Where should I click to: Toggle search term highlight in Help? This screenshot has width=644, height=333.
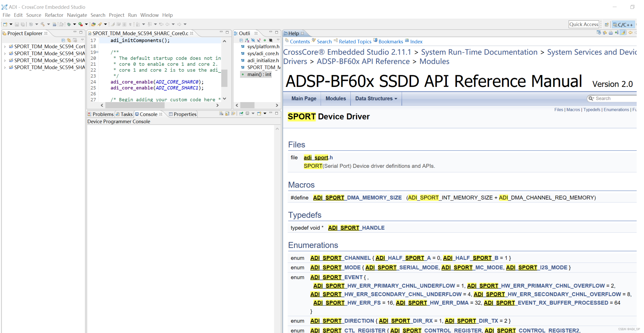(x=623, y=32)
